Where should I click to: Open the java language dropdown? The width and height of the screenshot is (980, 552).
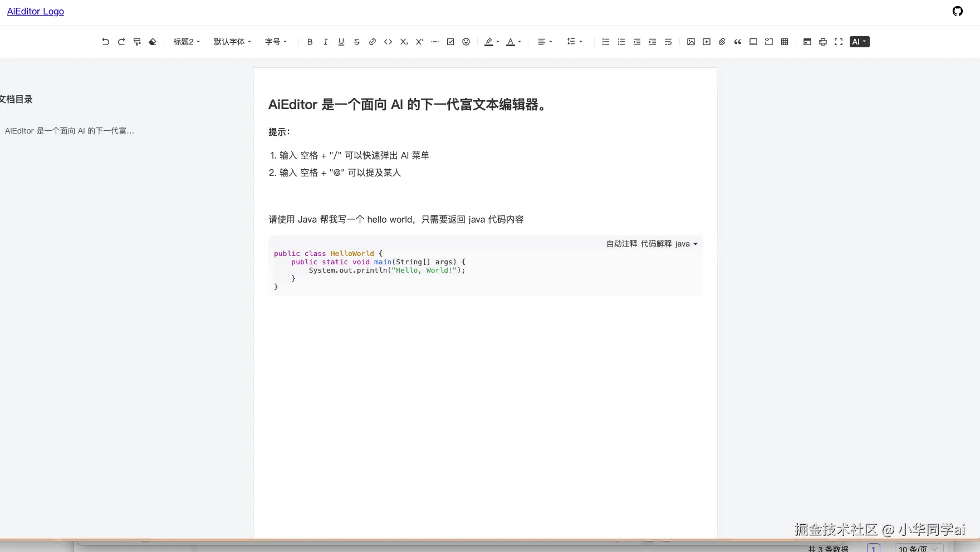(x=687, y=244)
